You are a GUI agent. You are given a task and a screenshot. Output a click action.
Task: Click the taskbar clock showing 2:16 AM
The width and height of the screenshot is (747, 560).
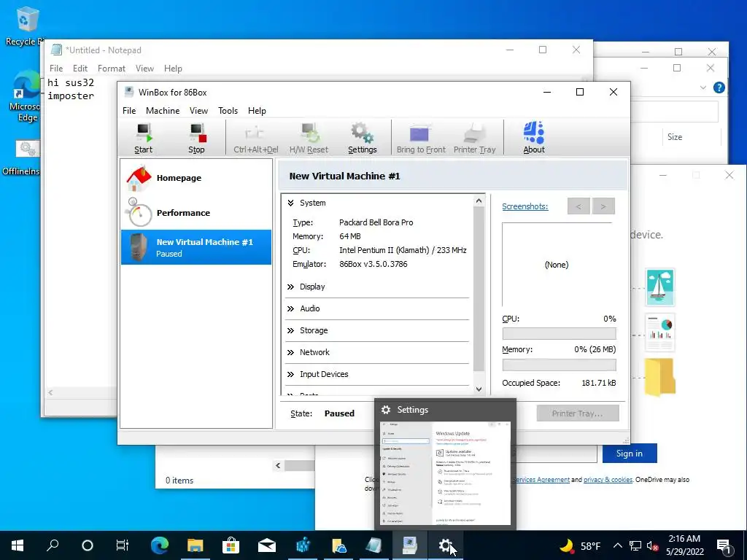click(x=684, y=545)
